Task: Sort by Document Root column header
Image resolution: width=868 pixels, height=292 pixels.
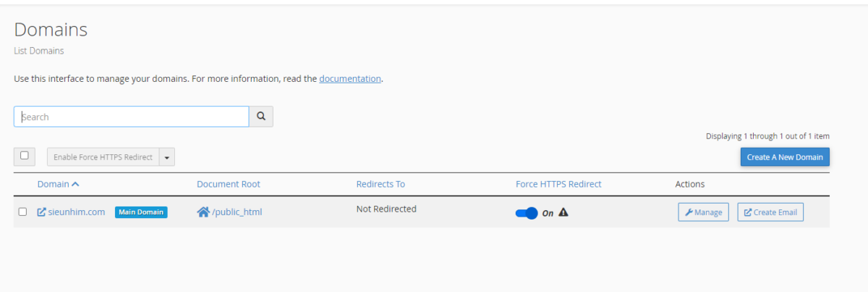Action: pyautogui.click(x=229, y=184)
